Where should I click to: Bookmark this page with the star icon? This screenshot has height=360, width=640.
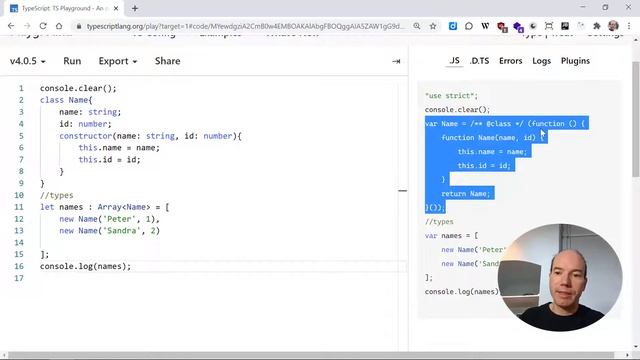(433, 26)
